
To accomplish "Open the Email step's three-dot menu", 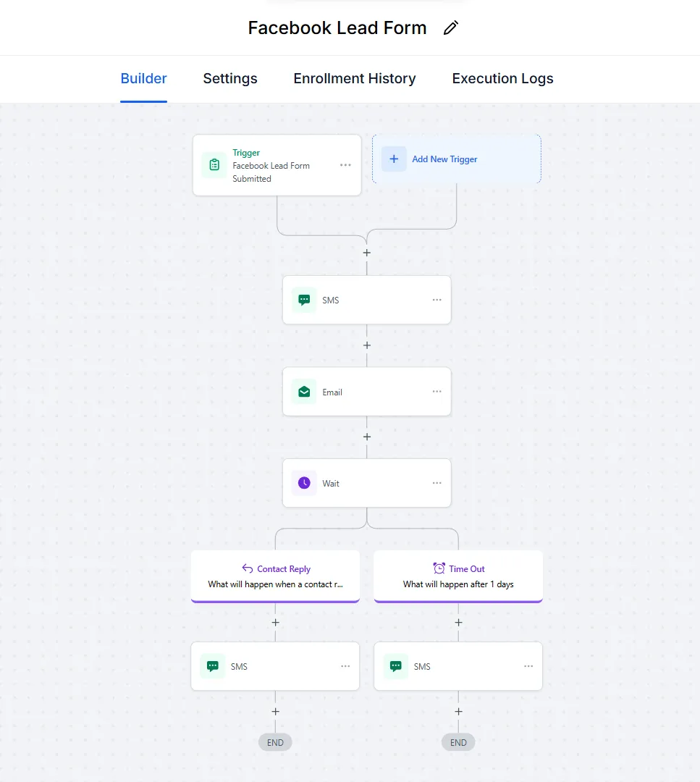I will [x=437, y=392].
